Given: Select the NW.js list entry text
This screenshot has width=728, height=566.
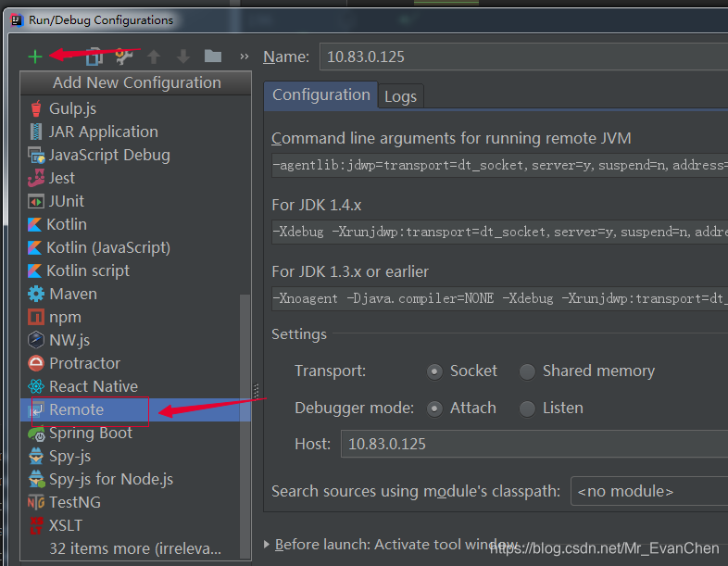Looking at the screenshot, I should tap(69, 340).
